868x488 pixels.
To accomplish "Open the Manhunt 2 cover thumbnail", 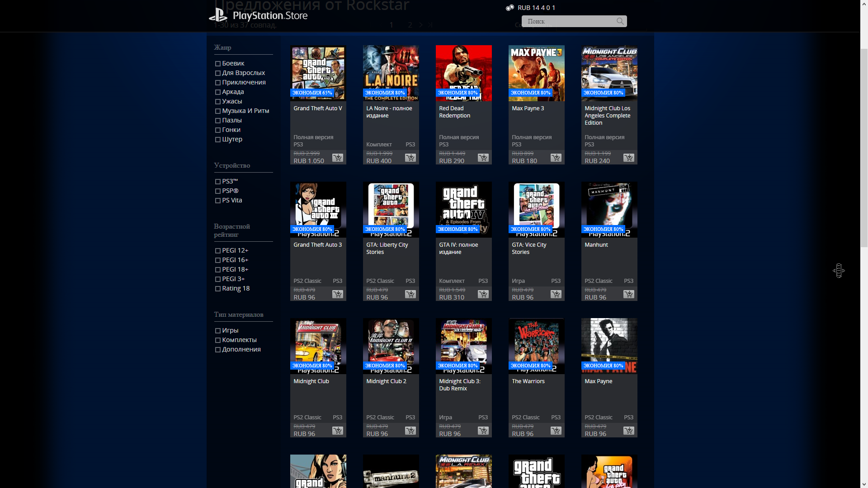I will 391,471.
